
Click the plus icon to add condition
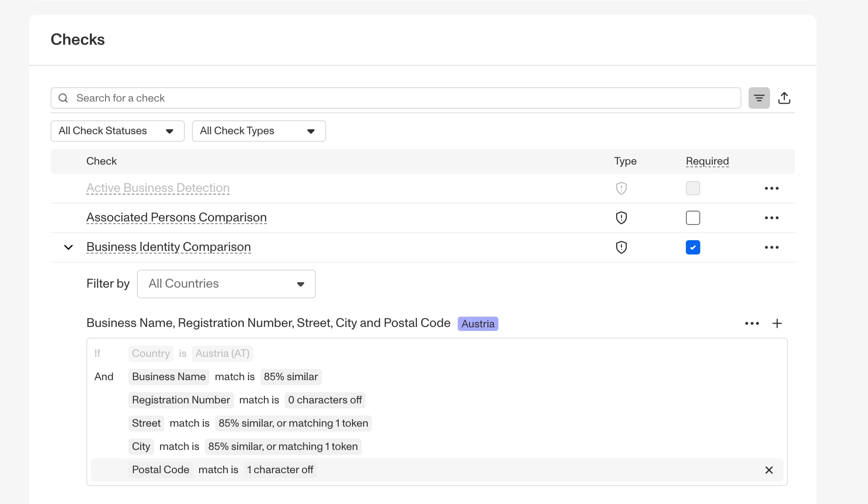tap(777, 323)
